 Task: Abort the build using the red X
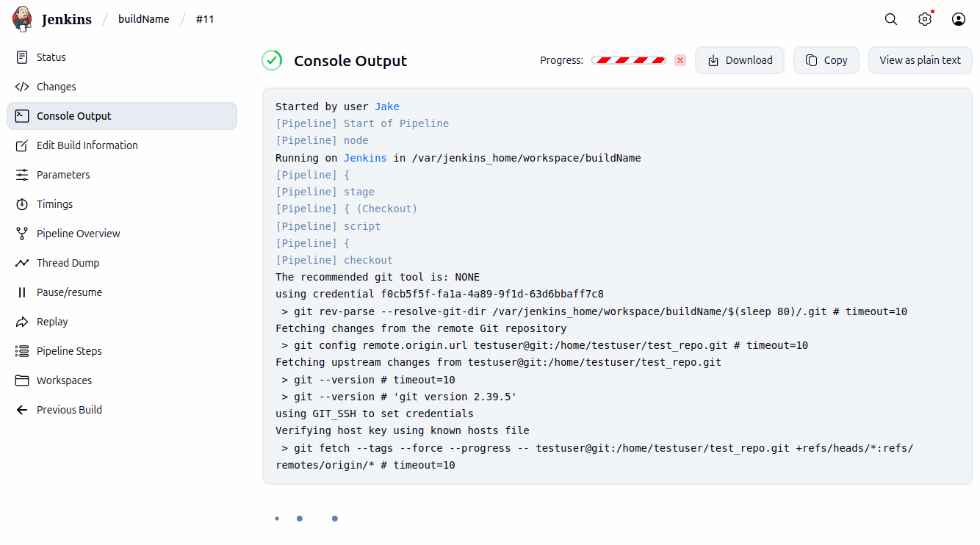680,60
